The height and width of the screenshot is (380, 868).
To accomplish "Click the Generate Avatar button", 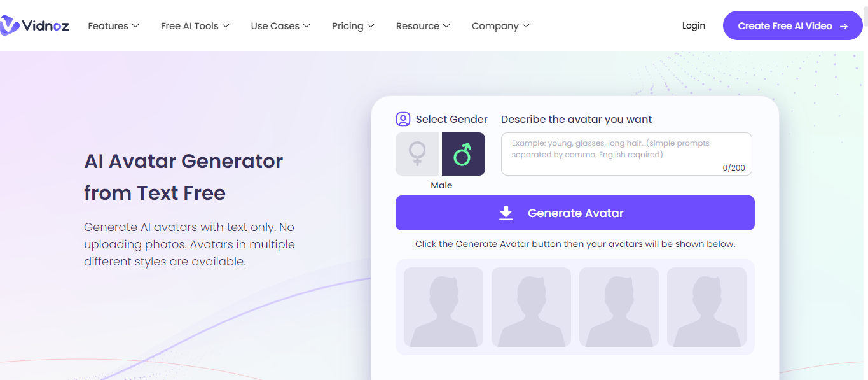I will click(575, 213).
